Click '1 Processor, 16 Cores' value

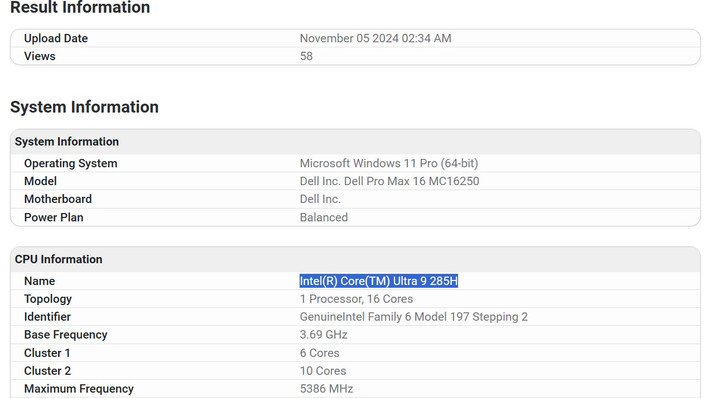point(356,299)
